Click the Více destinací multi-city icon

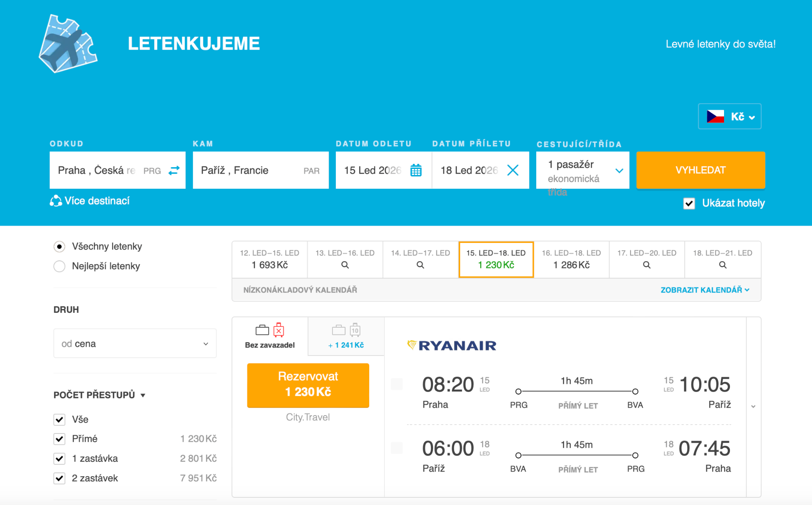tap(55, 201)
